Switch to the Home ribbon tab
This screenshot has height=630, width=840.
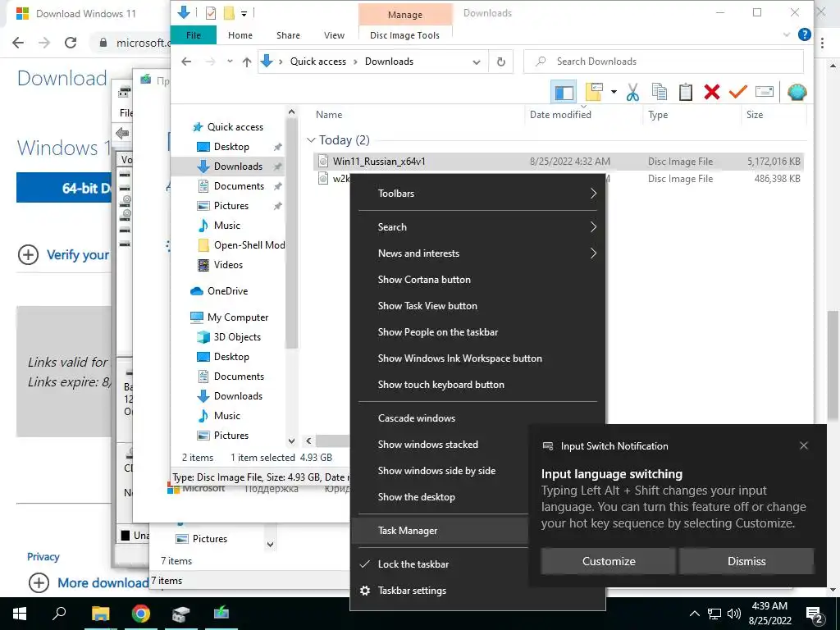pos(240,35)
